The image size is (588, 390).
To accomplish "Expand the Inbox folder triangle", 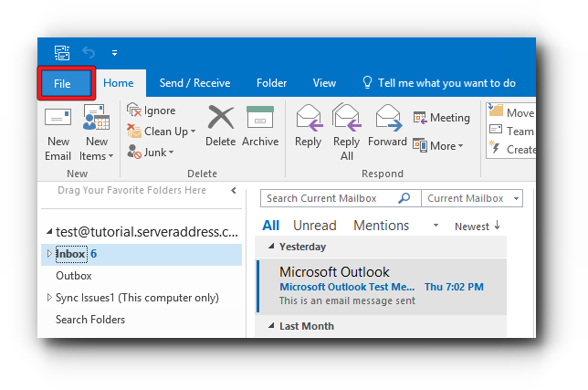I will coord(49,254).
